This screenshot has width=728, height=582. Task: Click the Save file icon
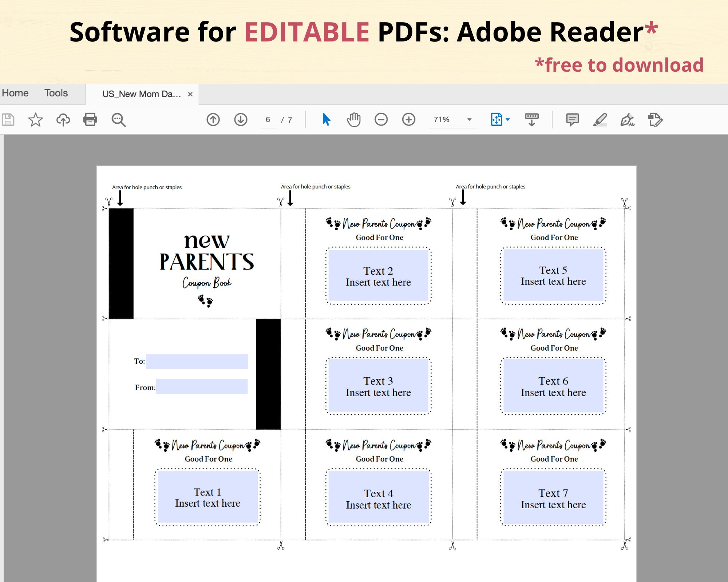pos(8,119)
